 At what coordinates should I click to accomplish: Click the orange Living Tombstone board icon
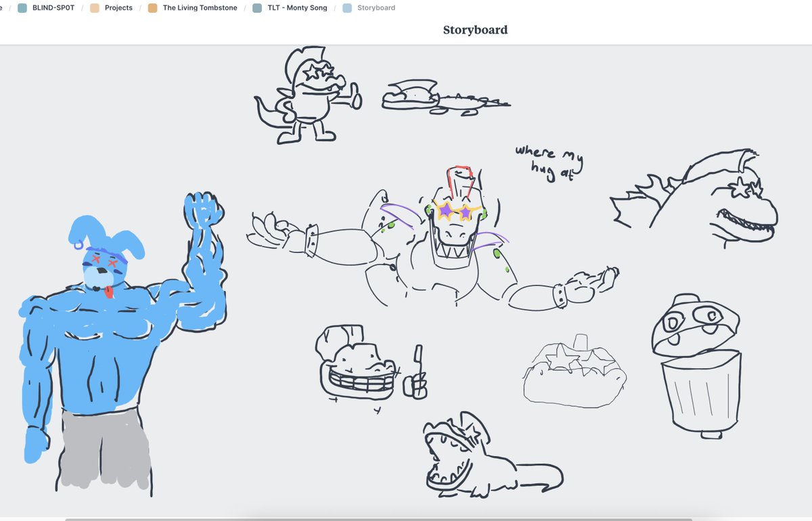(x=153, y=8)
